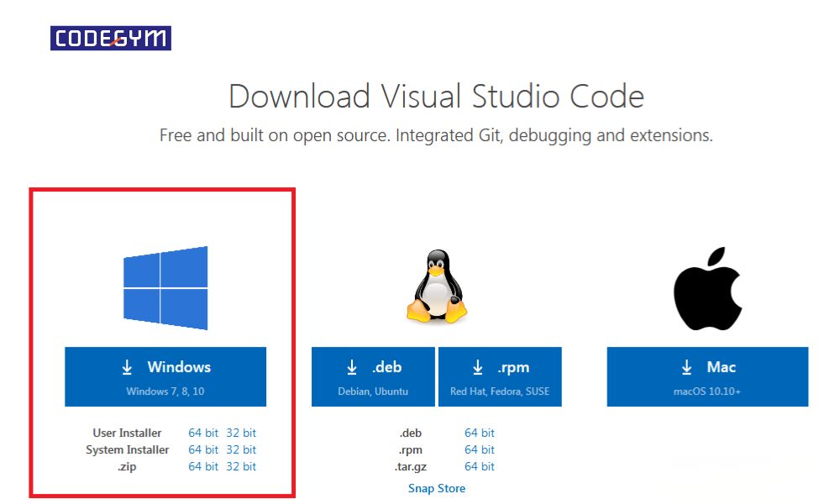Download the Windows 7, 8, 10 installer

165,376
